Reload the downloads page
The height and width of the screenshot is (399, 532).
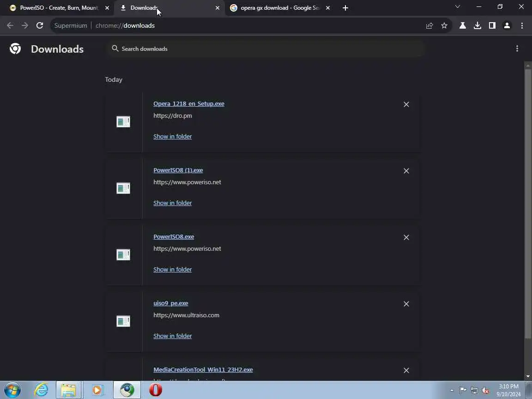click(40, 25)
